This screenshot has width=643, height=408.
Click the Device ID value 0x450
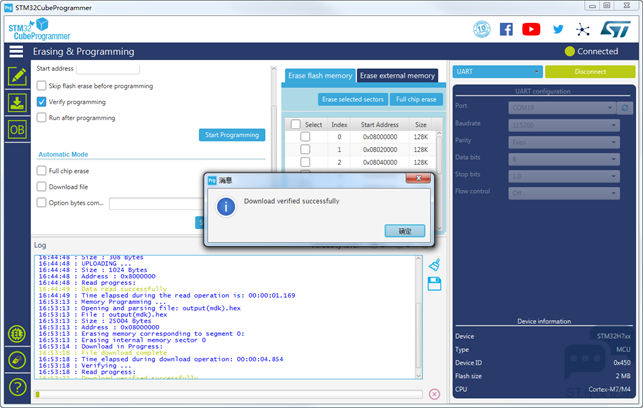(x=622, y=363)
